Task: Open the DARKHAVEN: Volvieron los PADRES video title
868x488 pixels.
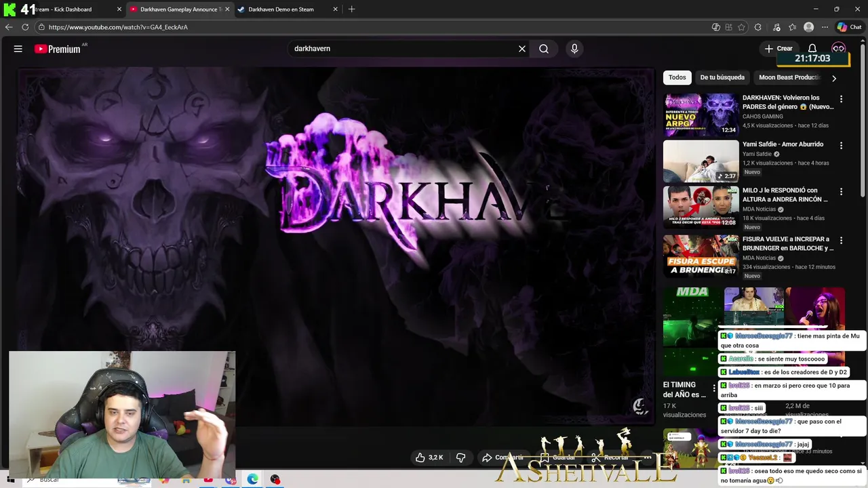Action: click(788, 102)
